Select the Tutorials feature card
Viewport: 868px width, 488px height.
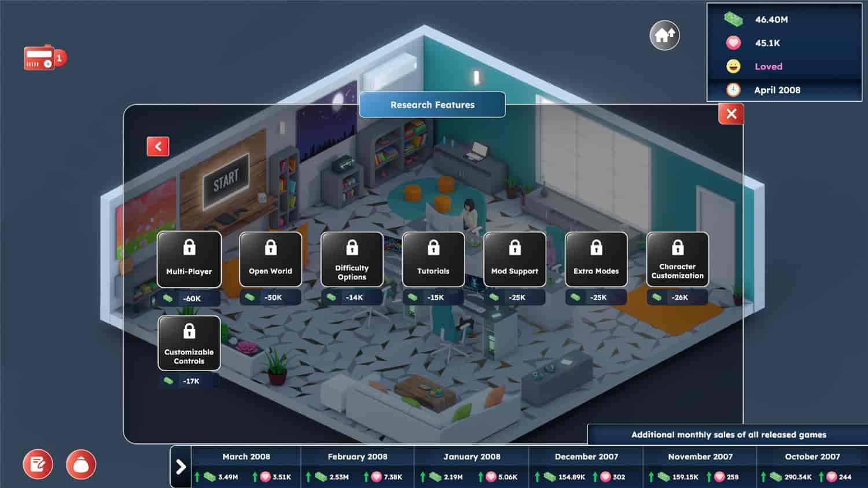click(433, 259)
